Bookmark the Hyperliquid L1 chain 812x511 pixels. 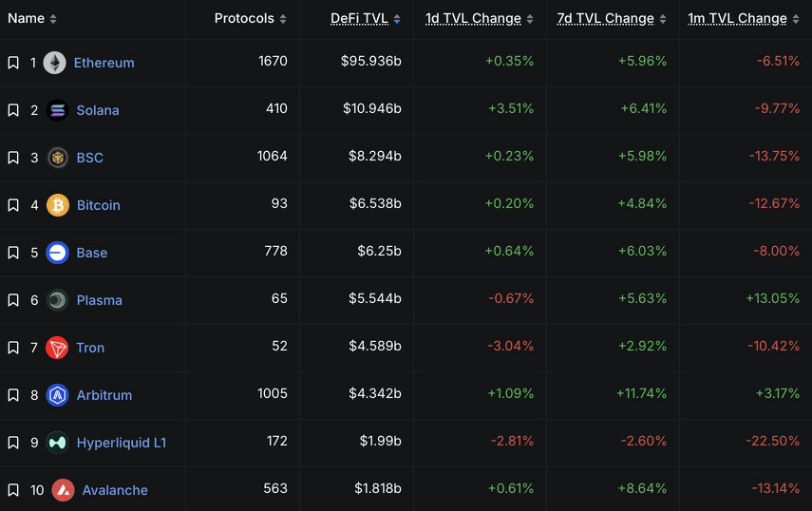pyautogui.click(x=13, y=443)
